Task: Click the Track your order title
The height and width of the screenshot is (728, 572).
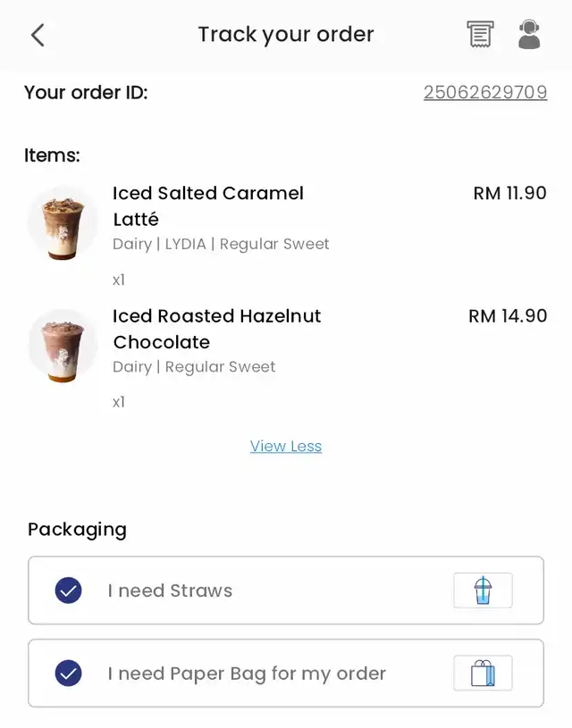Action: pos(286,35)
